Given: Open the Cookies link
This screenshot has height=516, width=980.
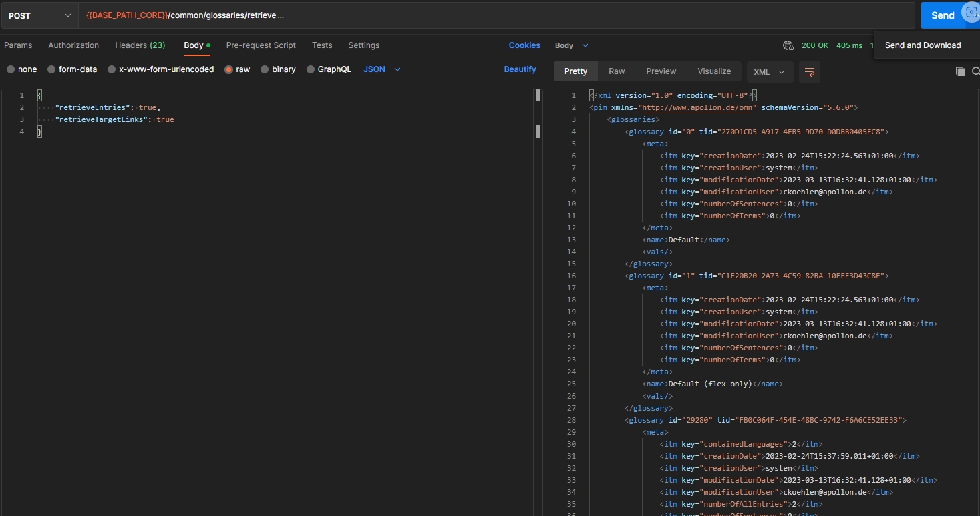Looking at the screenshot, I should click(x=524, y=45).
